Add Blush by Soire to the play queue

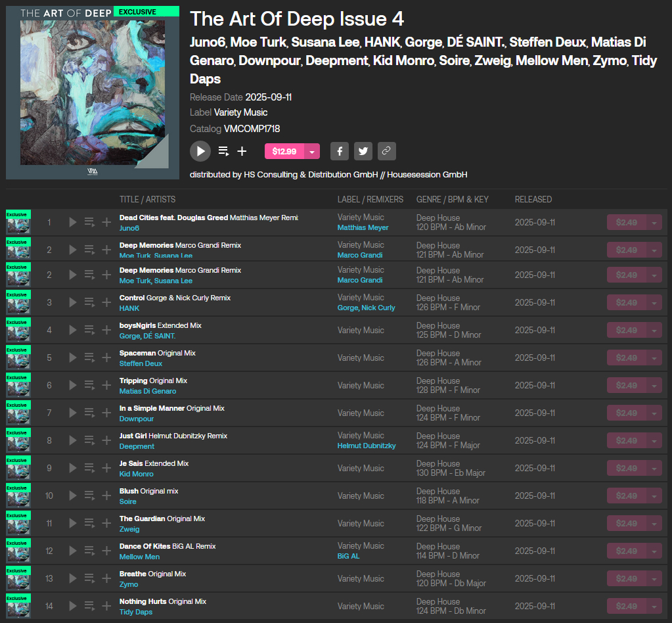point(91,496)
